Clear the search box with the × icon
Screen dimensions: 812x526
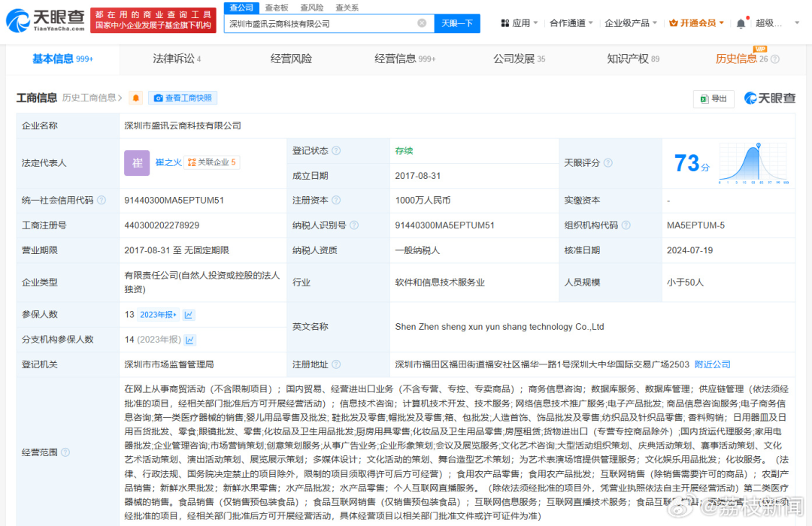422,23
